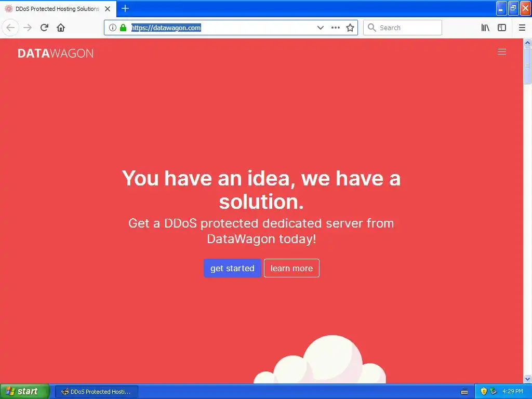Click the 'Get a DDoS protected dedicated server' subtitle
532x399 pixels.
click(261, 231)
